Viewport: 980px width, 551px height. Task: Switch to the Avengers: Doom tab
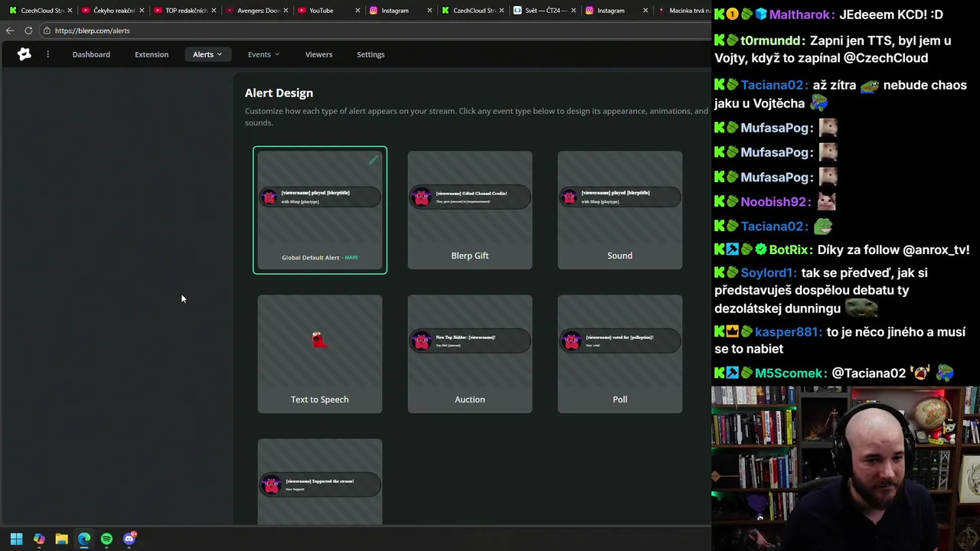click(258, 11)
